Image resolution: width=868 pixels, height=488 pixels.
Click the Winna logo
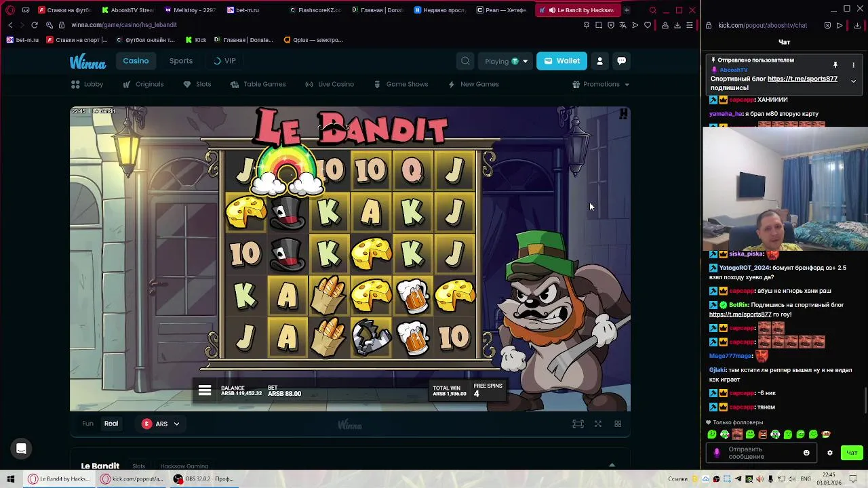[87, 62]
